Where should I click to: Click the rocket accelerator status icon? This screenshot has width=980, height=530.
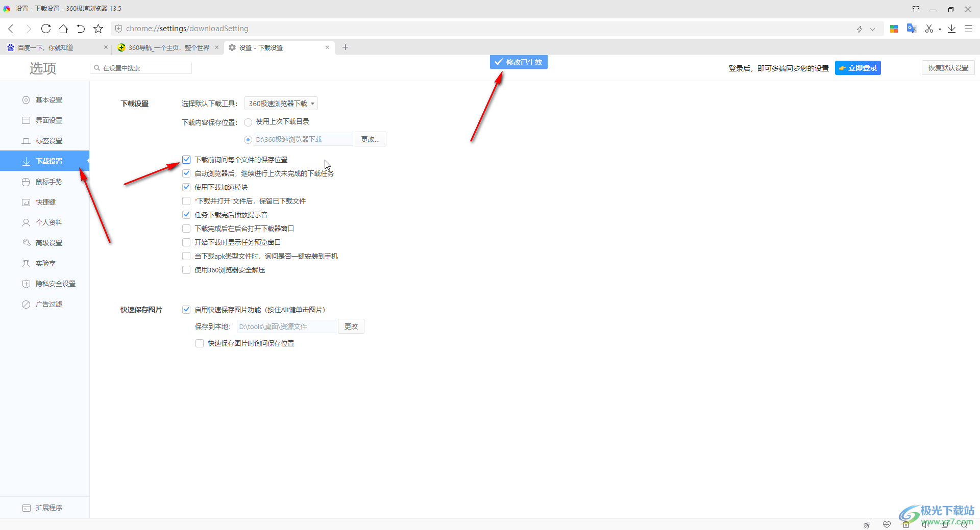click(x=867, y=525)
